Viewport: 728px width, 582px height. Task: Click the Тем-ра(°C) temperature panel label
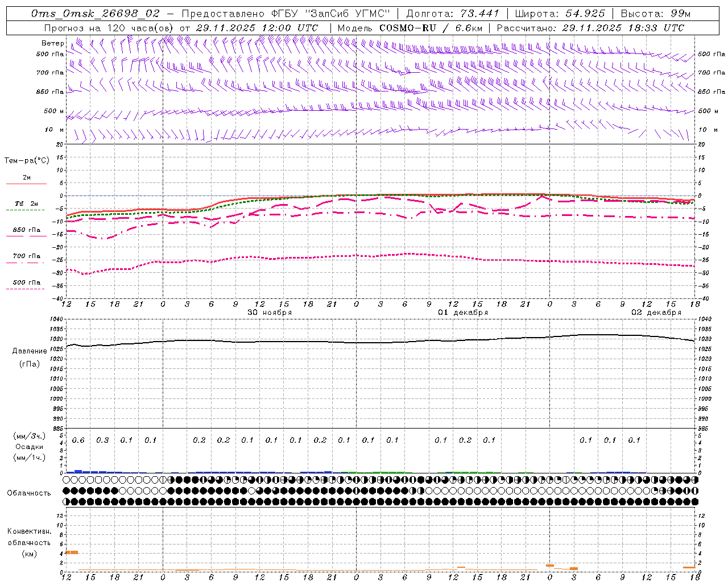tap(27, 161)
